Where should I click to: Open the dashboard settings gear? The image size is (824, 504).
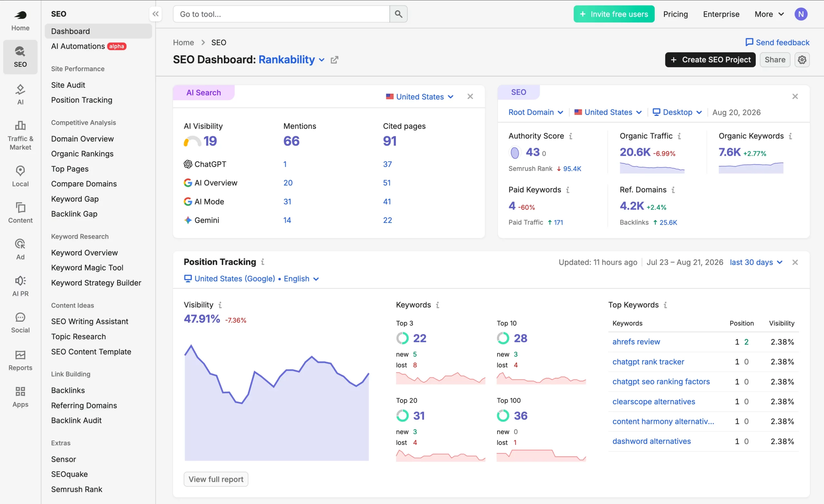802,60
